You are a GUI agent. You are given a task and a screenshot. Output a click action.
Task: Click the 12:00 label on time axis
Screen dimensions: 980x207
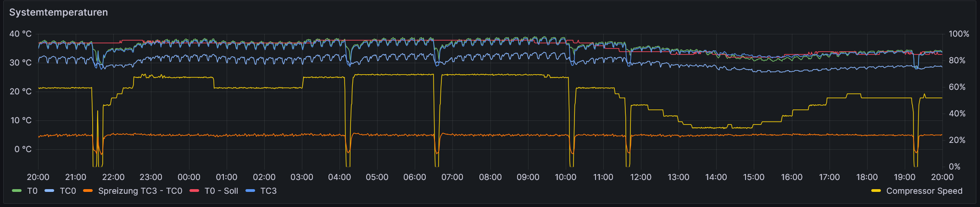point(640,177)
